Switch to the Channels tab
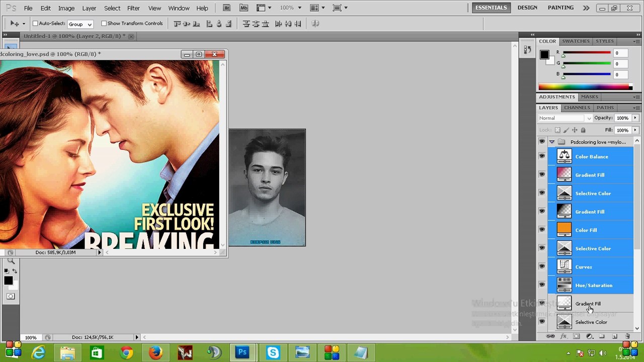644x362 pixels. [577, 108]
